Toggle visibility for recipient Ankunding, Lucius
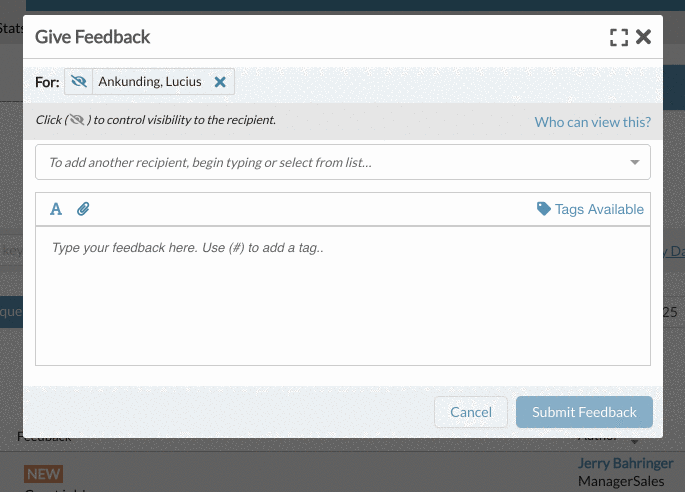The height and width of the screenshot is (492, 685). tap(79, 81)
